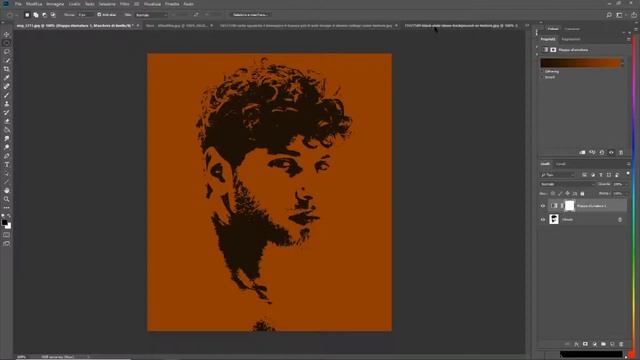Select the Type tool
640x360 pixels.
[x=7, y=164]
